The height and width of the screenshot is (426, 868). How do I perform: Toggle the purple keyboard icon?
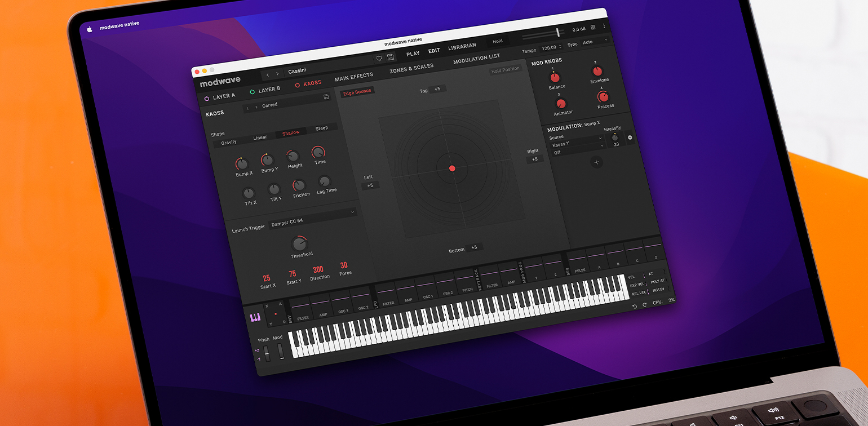pos(255,318)
